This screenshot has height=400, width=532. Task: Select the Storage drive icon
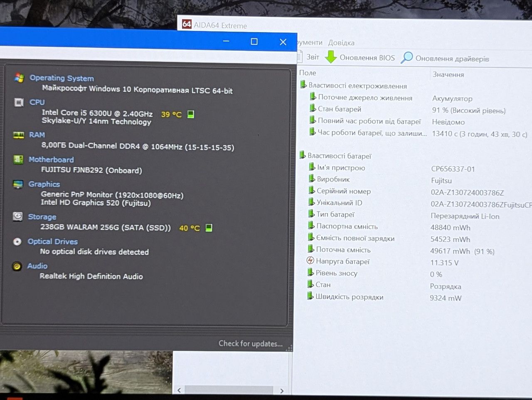point(17,216)
